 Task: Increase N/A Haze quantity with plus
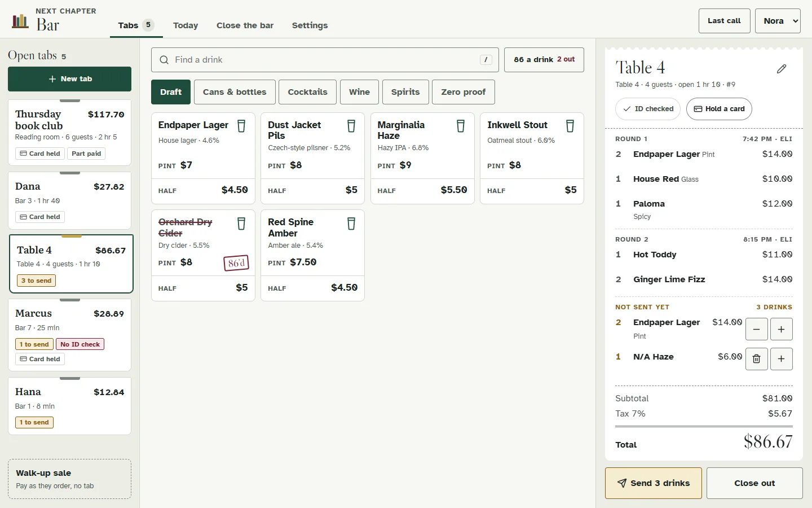782,359
